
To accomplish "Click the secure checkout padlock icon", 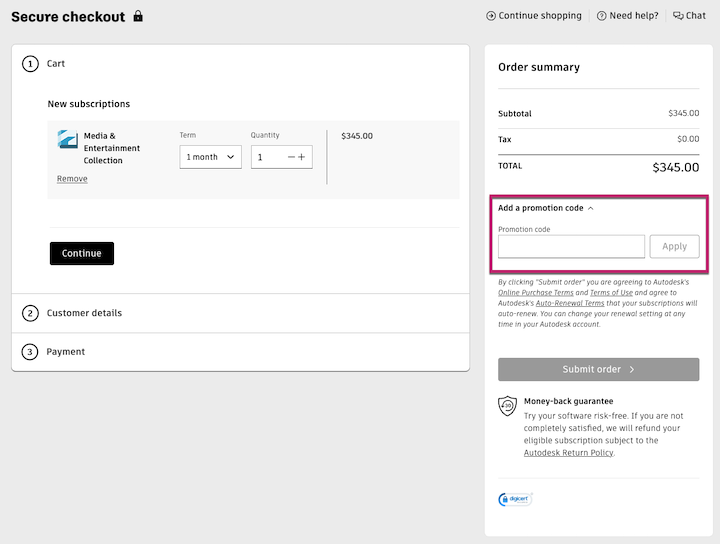I will pyautogui.click(x=138, y=16).
